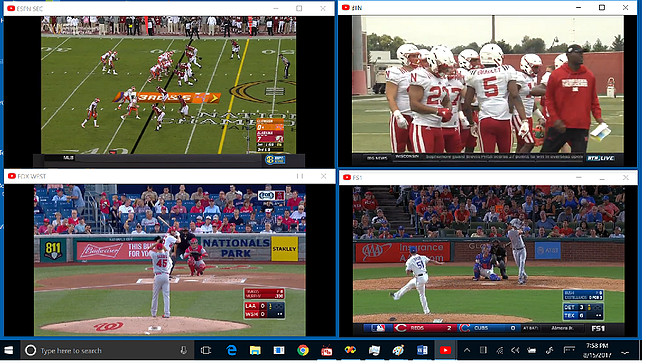Open the red TV app taskbar icon
The image size is (646, 364).
326,350
